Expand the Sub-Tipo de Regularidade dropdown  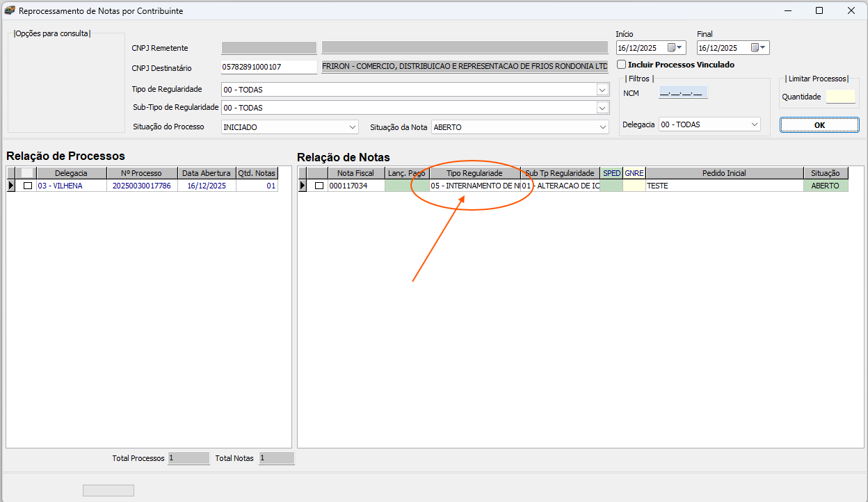pyautogui.click(x=602, y=108)
